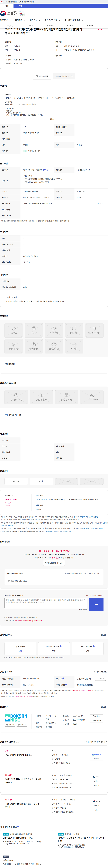Select the 서류 screening method
Screen dimensions: 108x868
click(16, 481)
